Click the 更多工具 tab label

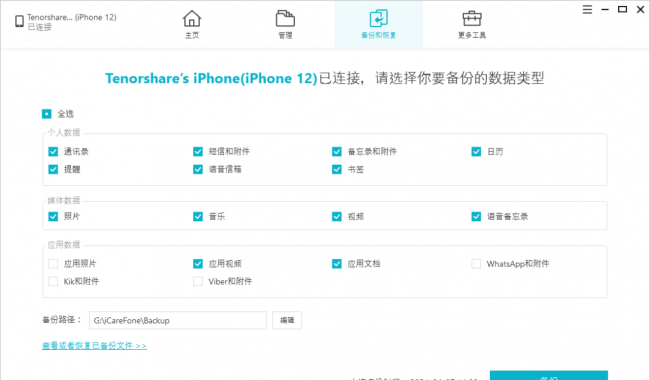(x=472, y=36)
